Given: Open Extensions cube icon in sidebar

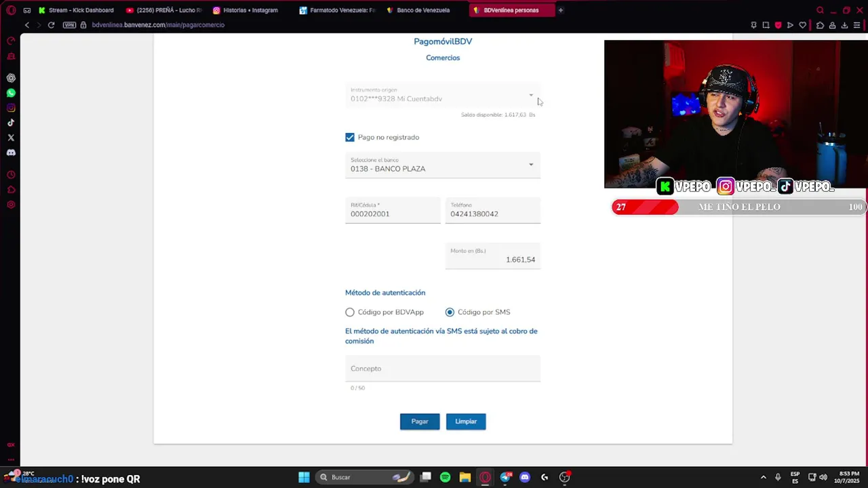Looking at the screenshot, I should coord(11,190).
